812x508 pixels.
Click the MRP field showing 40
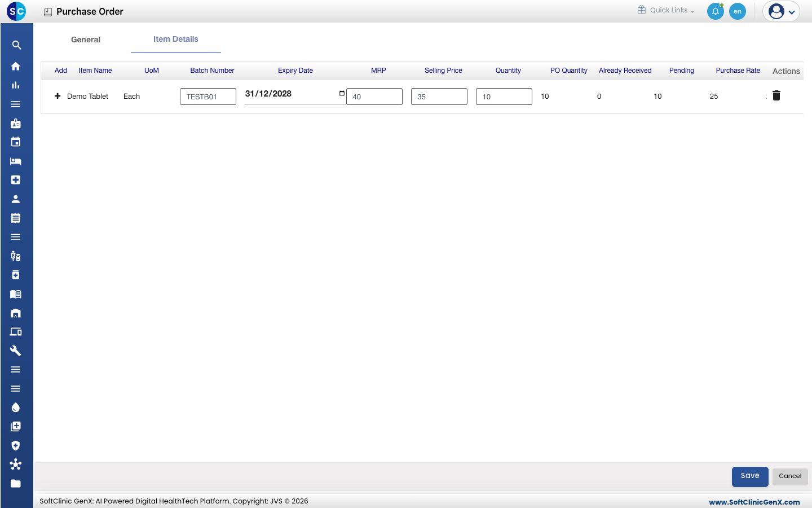pos(374,97)
